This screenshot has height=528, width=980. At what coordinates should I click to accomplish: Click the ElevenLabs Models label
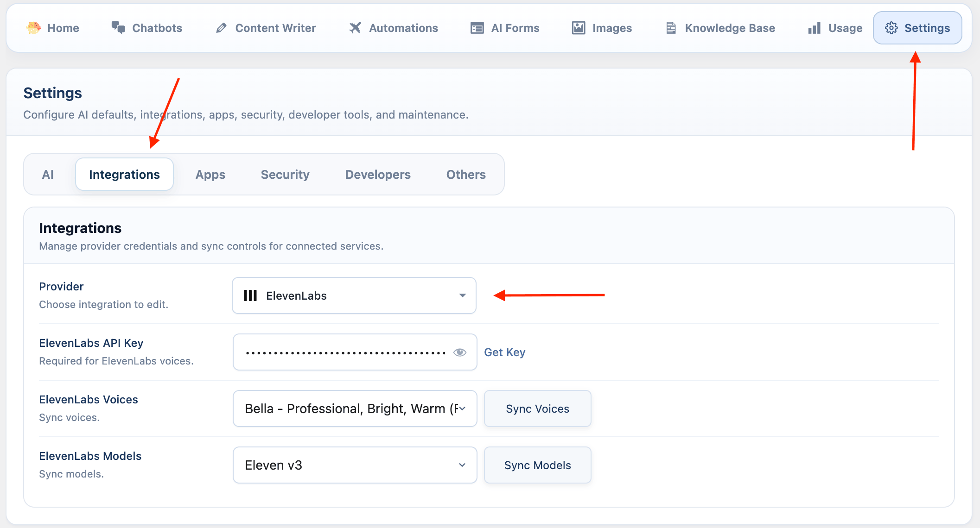tap(90, 456)
